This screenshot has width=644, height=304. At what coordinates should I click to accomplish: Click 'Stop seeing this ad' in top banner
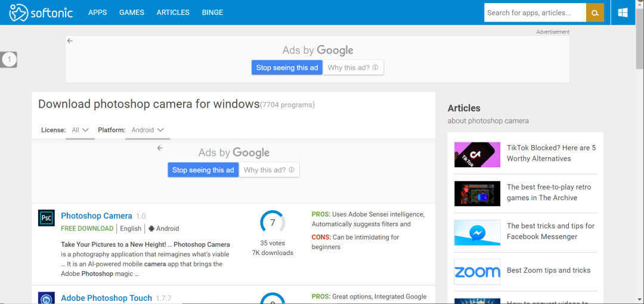287,67
